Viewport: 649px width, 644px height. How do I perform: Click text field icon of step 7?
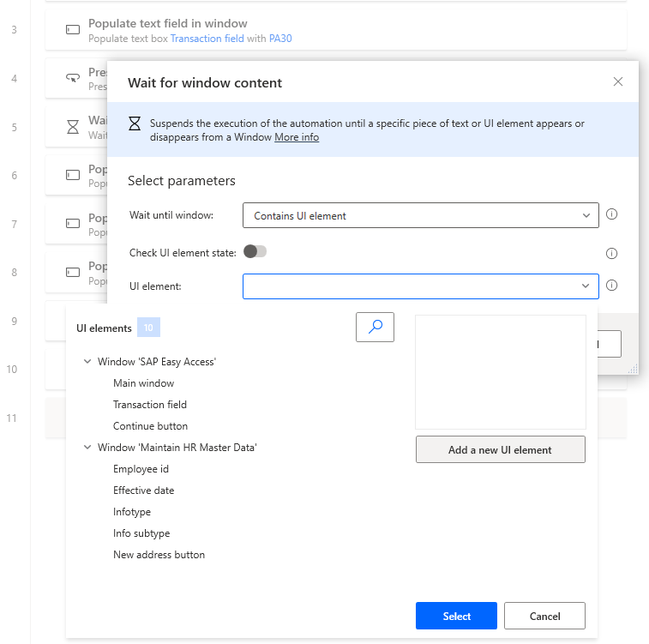click(x=73, y=224)
